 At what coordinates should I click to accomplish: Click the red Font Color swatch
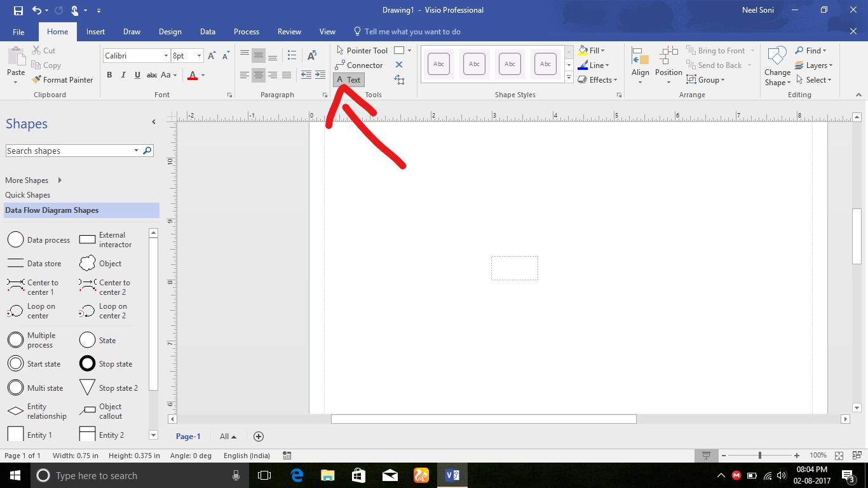point(193,75)
